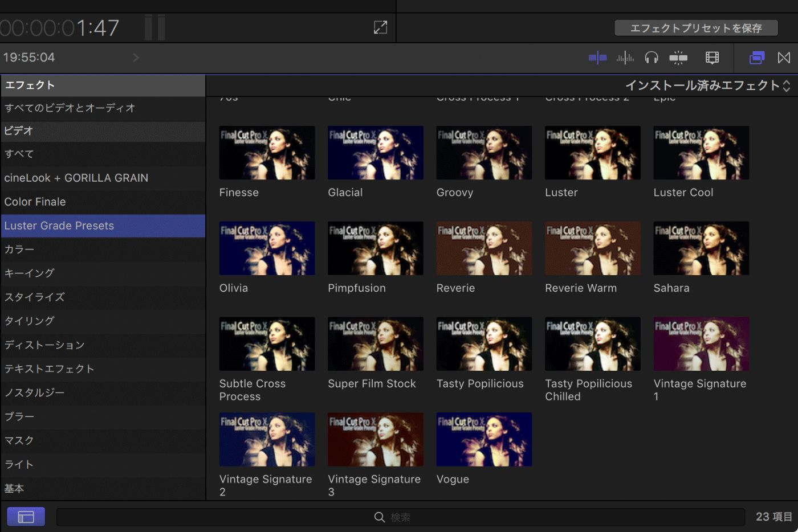Select cineLook + GORILLA GRAIN category
Viewport: 798px width, 532px height.
pos(103,178)
